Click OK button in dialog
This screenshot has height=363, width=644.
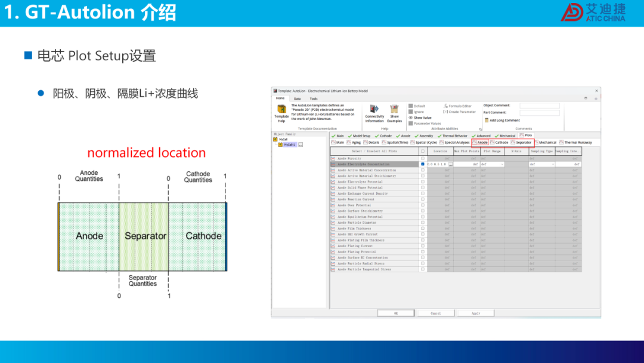coord(396,313)
